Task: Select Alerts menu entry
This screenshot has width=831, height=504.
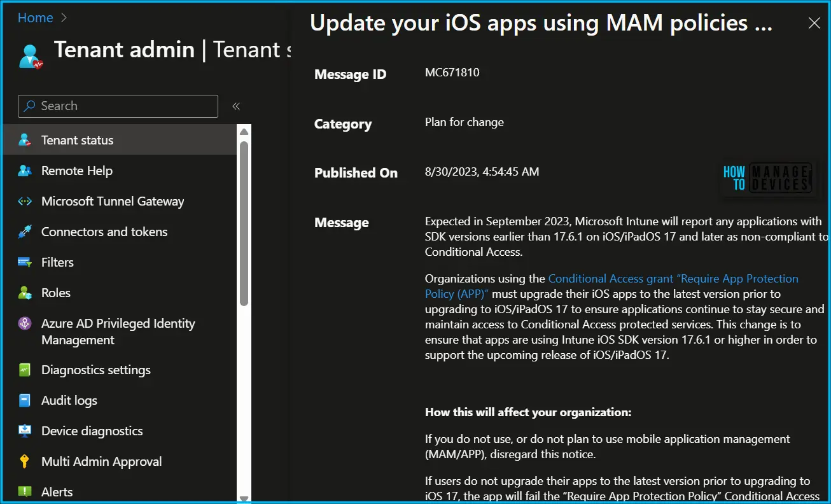Action: (120, 491)
